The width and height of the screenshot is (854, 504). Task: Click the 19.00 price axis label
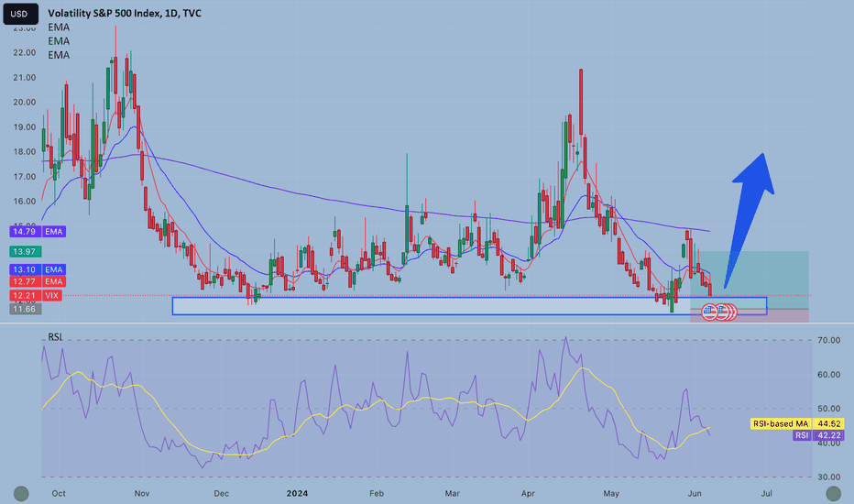(25, 127)
